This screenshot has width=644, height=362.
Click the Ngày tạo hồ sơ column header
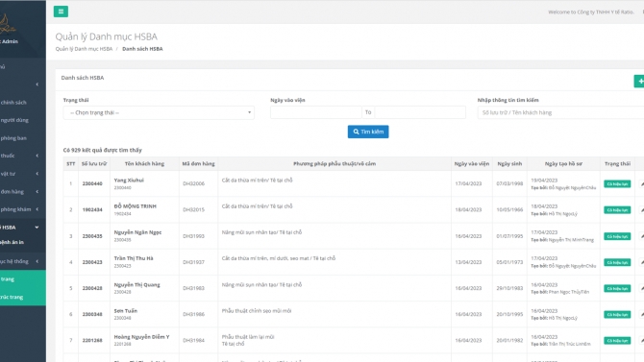[563, 164]
